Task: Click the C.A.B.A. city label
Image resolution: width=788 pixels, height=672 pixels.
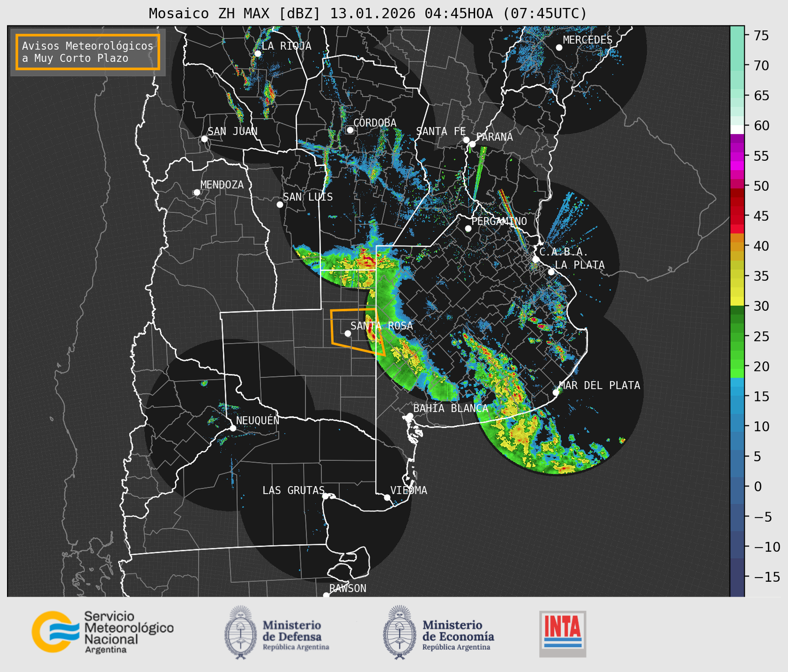Action: coord(564,252)
